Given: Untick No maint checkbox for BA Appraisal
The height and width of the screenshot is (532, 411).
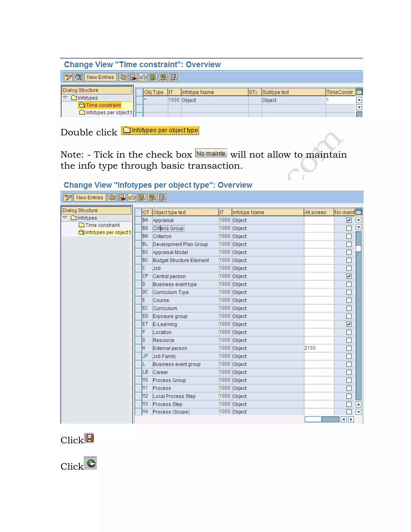Looking at the screenshot, I should (x=349, y=220).
